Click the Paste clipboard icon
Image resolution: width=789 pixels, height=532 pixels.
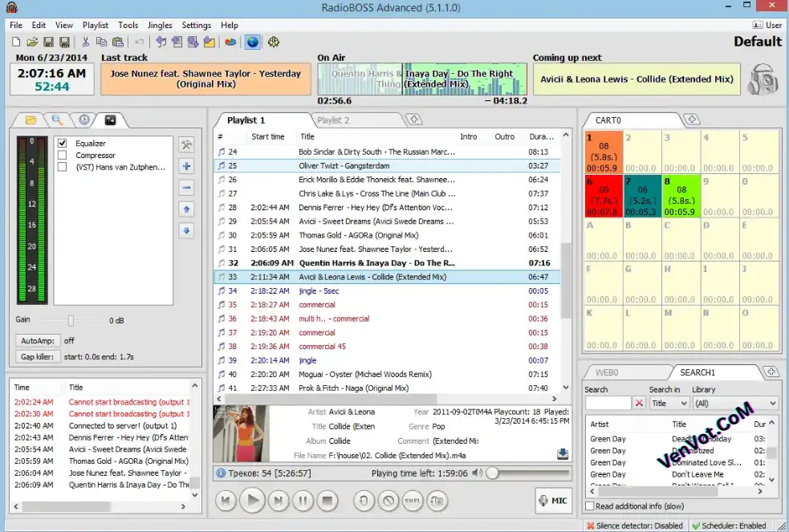118,43
